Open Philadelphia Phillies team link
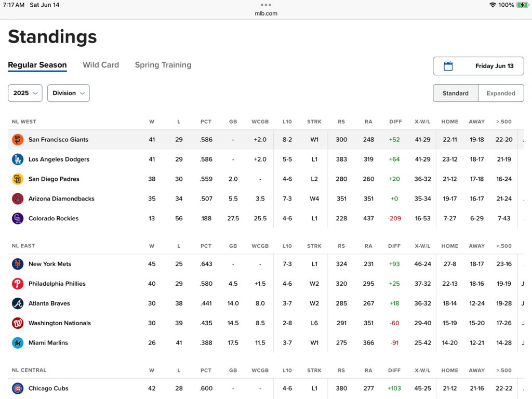Image resolution: width=532 pixels, height=399 pixels. pos(57,283)
